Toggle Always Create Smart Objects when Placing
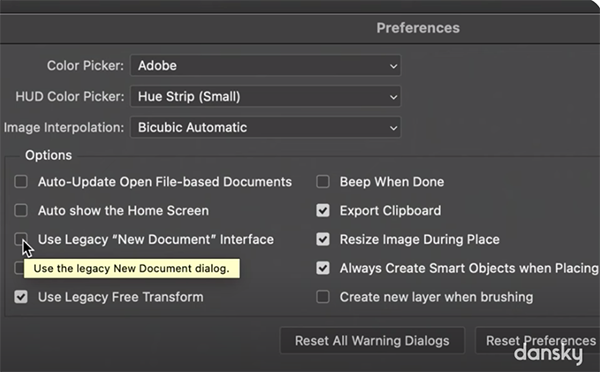 (x=323, y=268)
